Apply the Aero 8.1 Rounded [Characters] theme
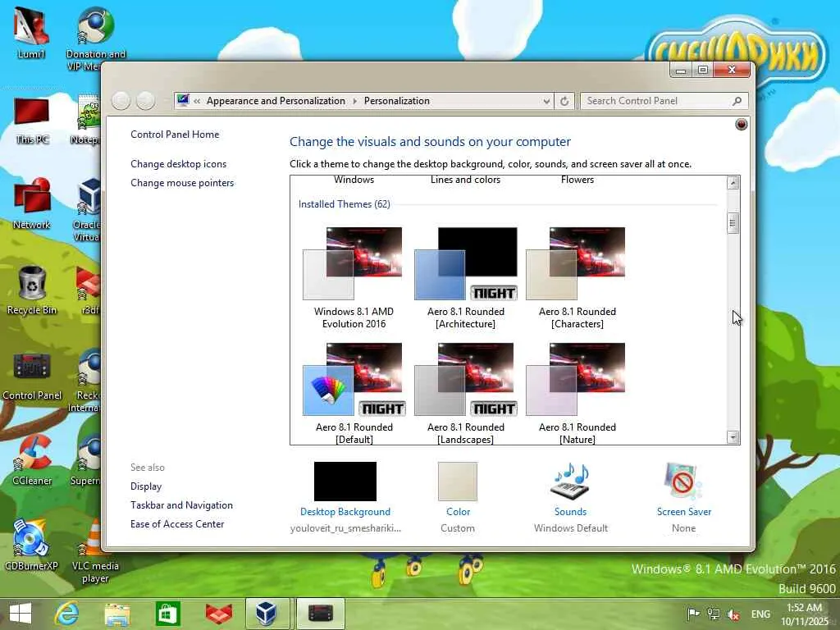This screenshot has width=840, height=630. (577, 278)
